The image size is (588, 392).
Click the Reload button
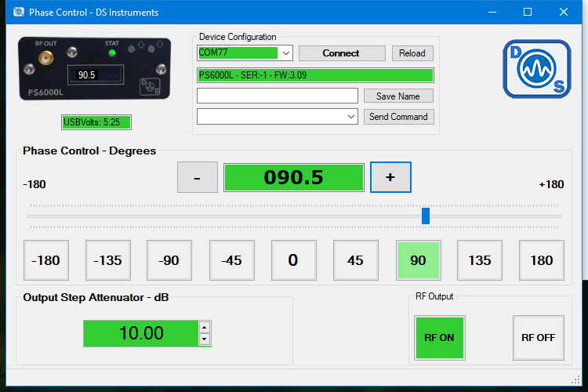[x=412, y=53]
